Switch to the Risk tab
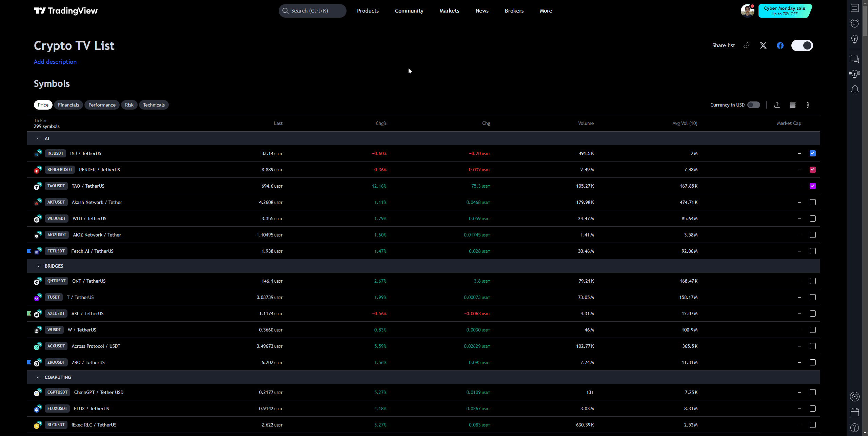Viewport: 868px width, 436px height. [x=129, y=105]
